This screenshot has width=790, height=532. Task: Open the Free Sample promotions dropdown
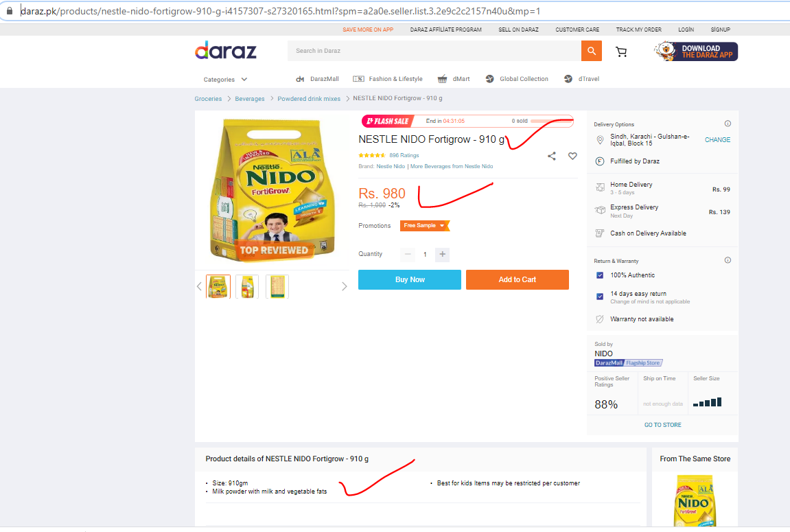(x=424, y=226)
